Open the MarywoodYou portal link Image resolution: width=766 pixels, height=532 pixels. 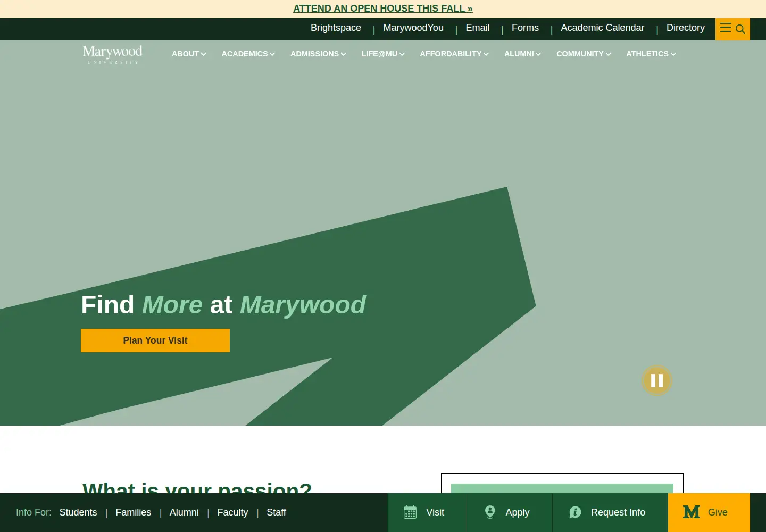click(x=413, y=28)
